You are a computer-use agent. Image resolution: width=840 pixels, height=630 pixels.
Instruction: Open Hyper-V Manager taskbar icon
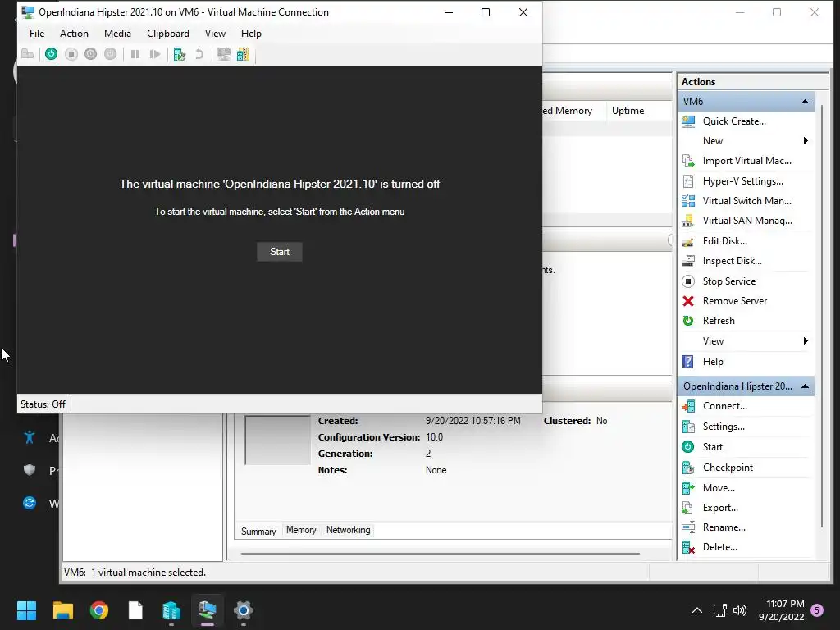171,610
